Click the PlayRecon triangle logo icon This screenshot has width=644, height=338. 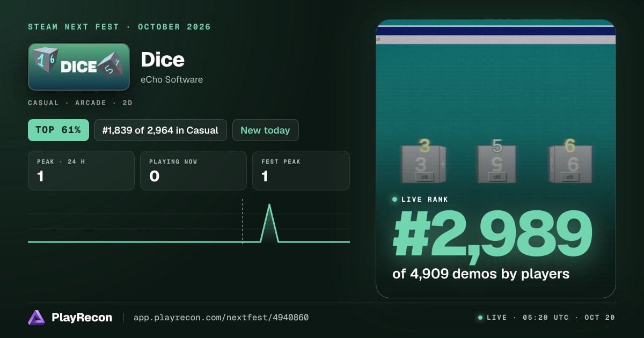(x=36, y=318)
